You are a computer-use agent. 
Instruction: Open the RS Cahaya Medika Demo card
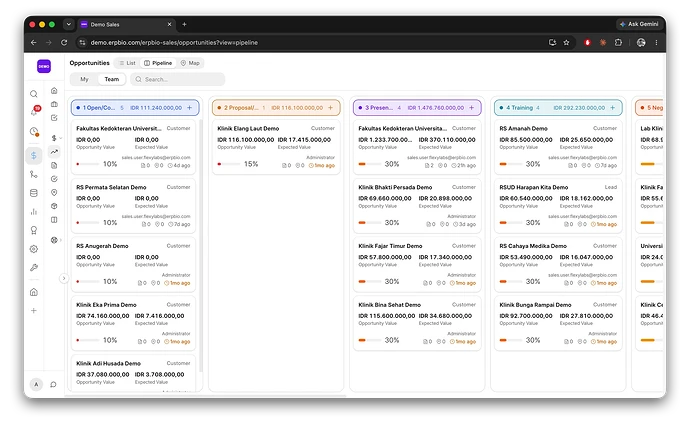(558, 264)
